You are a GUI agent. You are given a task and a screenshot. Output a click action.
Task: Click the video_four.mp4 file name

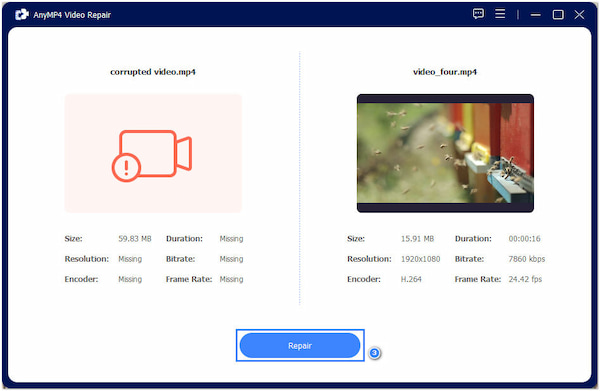pyautogui.click(x=445, y=72)
